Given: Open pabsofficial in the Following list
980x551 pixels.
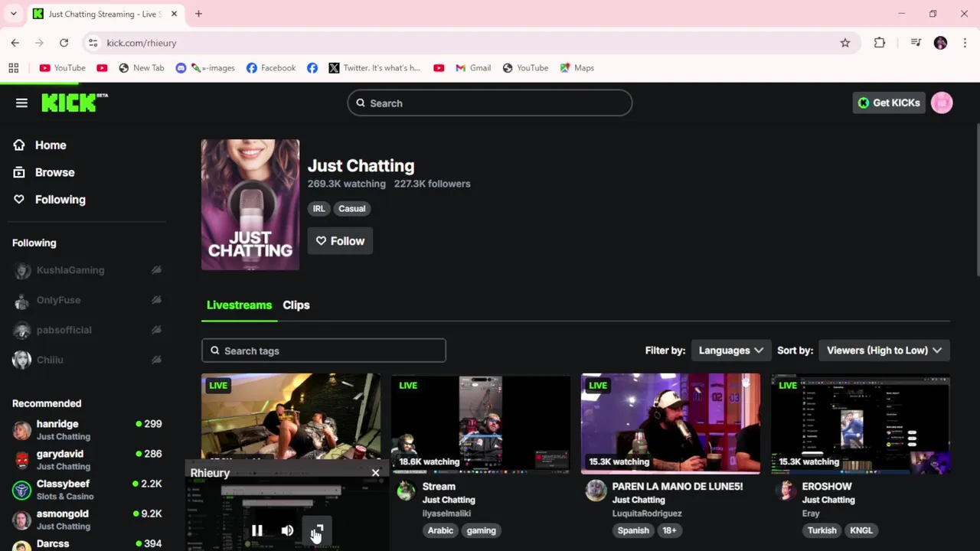Looking at the screenshot, I should 87,330.
